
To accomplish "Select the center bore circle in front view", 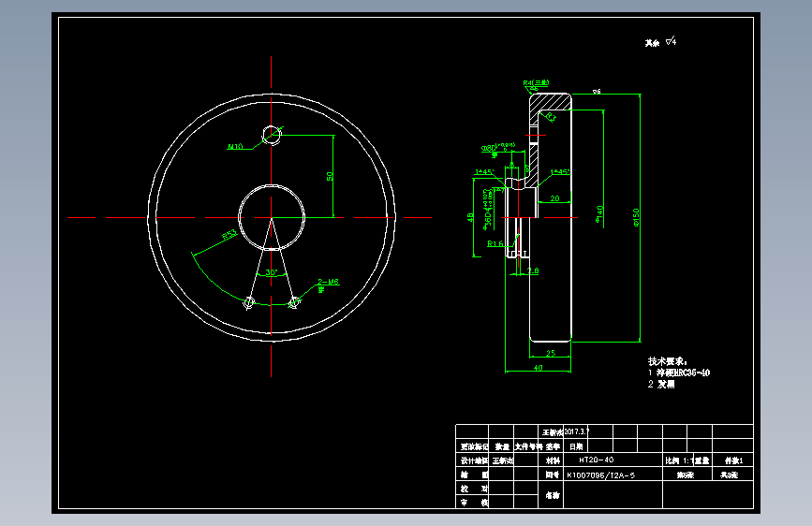I will point(272,217).
